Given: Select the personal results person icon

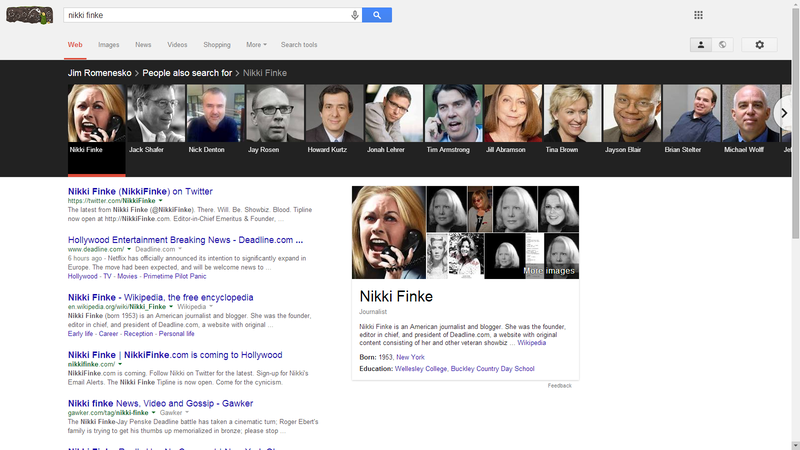Looking at the screenshot, I should (x=701, y=45).
